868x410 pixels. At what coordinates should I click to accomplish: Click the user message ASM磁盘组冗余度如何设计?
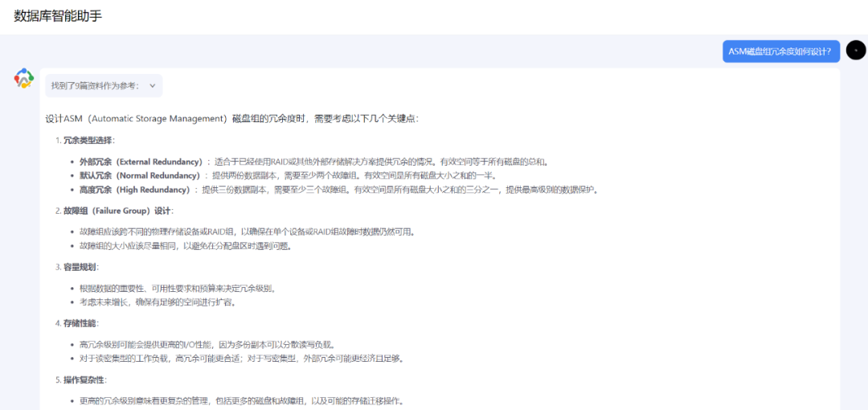pyautogui.click(x=780, y=51)
